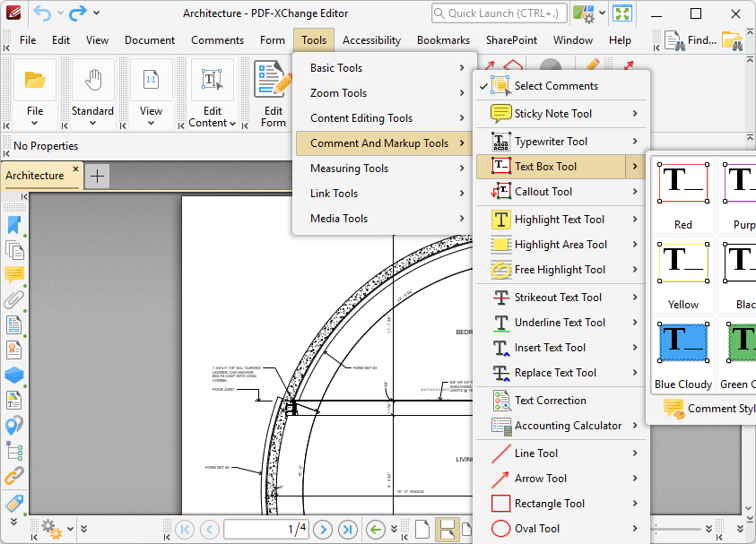Click the Oval Tool icon

501,529
